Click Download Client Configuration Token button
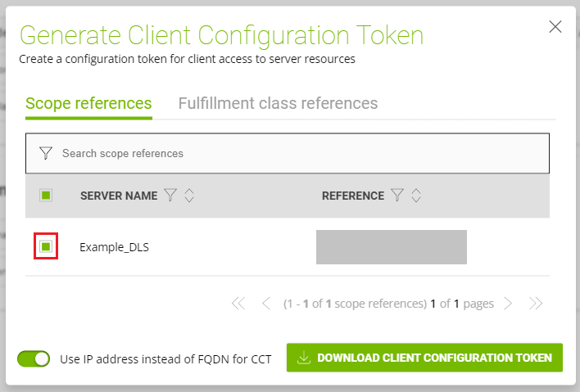This screenshot has width=580, height=392. (x=424, y=358)
